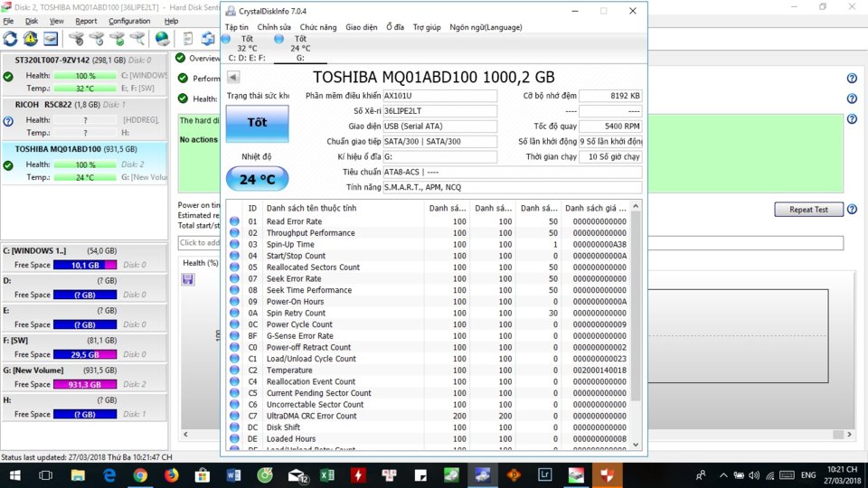Open File menu in Hard Disk Sentinel

[x=8, y=21]
